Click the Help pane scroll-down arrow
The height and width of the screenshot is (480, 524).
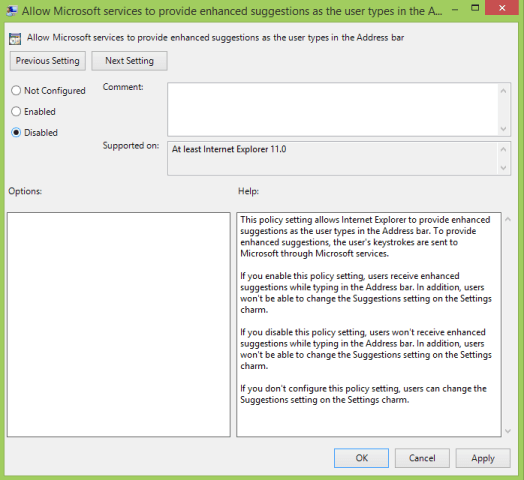(x=508, y=431)
